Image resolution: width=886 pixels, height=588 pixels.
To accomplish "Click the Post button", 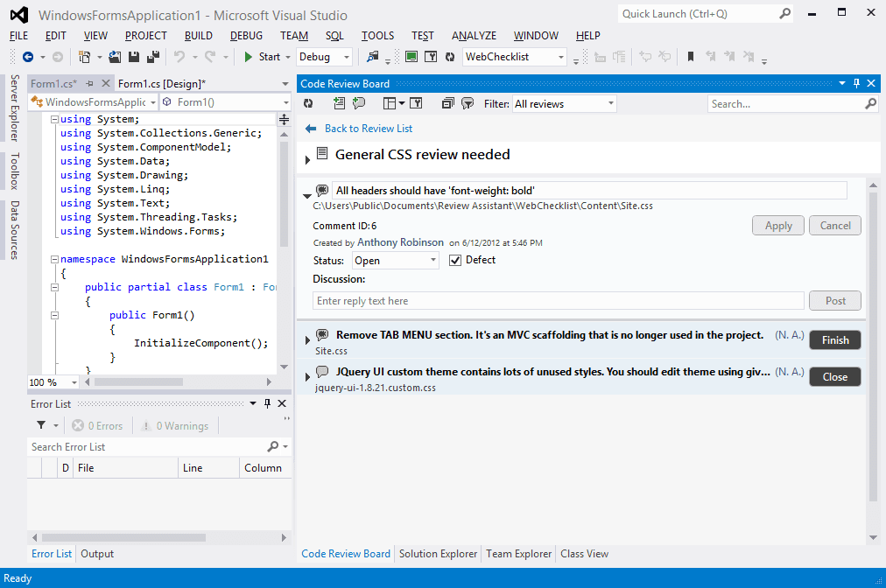I will click(835, 300).
